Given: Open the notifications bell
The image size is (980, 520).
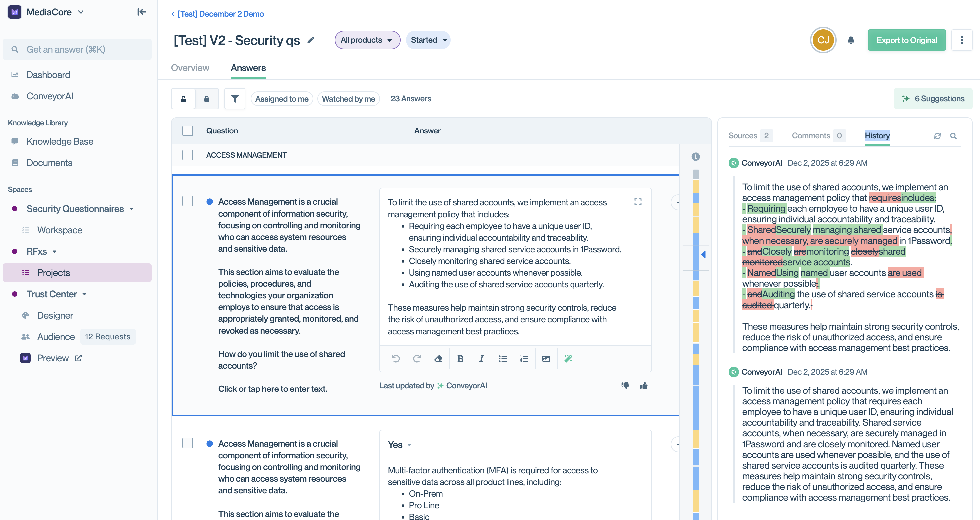Looking at the screenshot, I should (851, 40).
